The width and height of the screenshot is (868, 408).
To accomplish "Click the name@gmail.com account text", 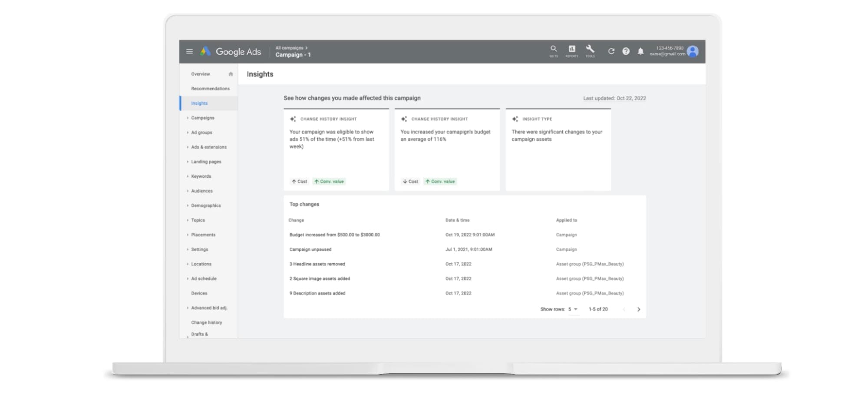I will tap(667, 54).
